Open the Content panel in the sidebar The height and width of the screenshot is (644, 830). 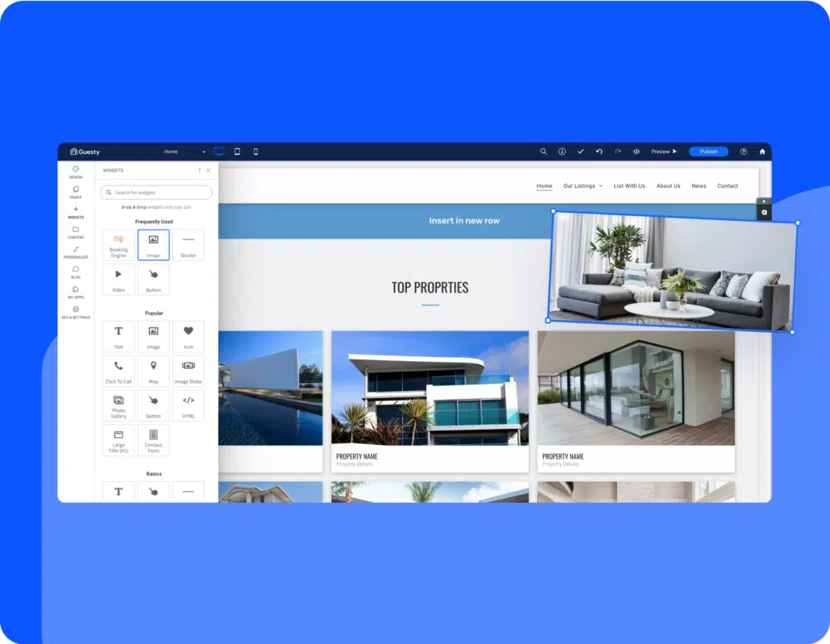click(x=76, y=232)
